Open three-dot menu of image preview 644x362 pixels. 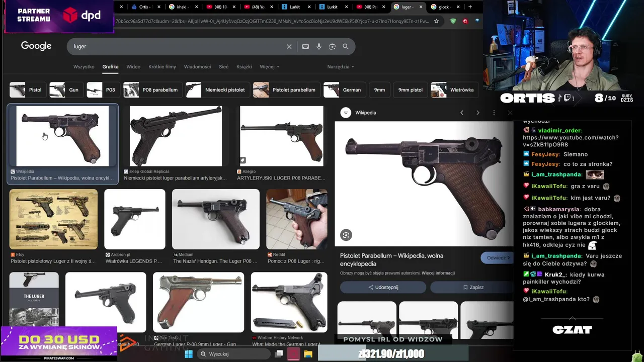(494, 113)
